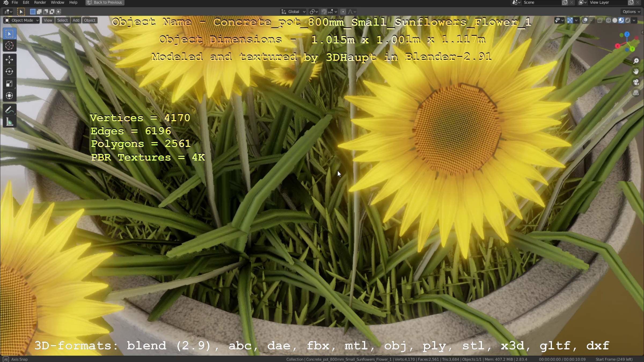Open the pivot point dropdown
The image size is (644, 362).
[313, 12]
